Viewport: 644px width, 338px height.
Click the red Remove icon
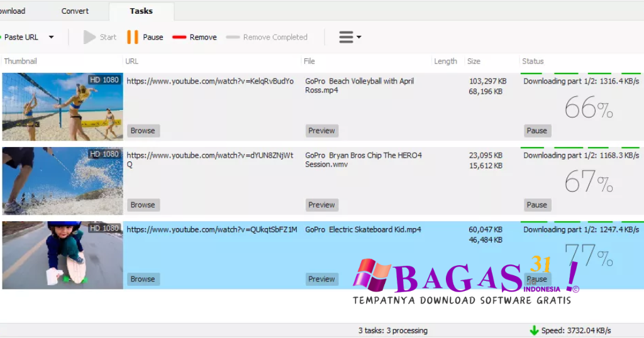179,37
